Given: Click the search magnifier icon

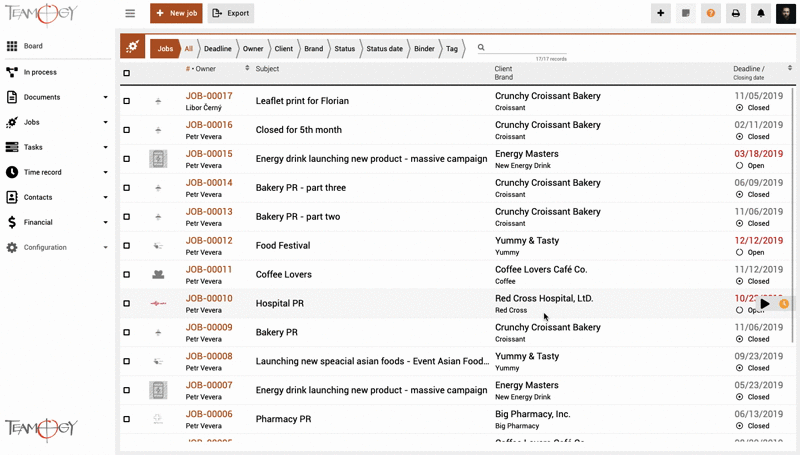Looking at the screenshot, I should point(481,47).
